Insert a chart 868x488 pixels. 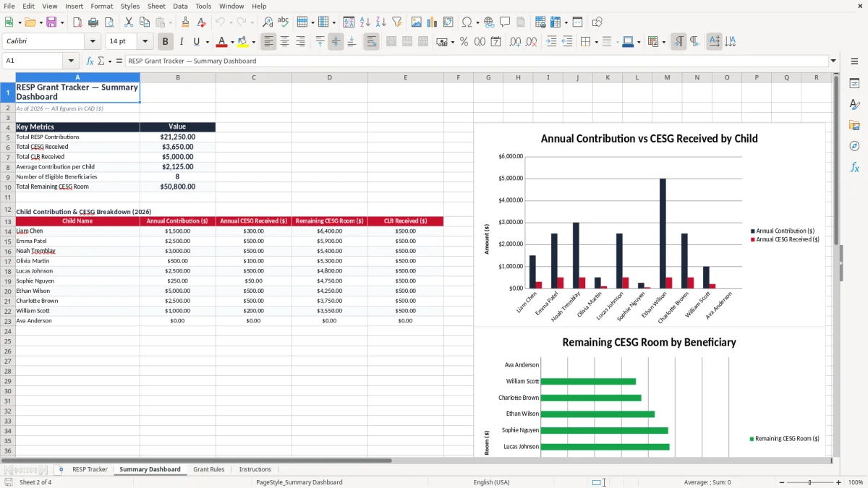[x=432, y=22]
